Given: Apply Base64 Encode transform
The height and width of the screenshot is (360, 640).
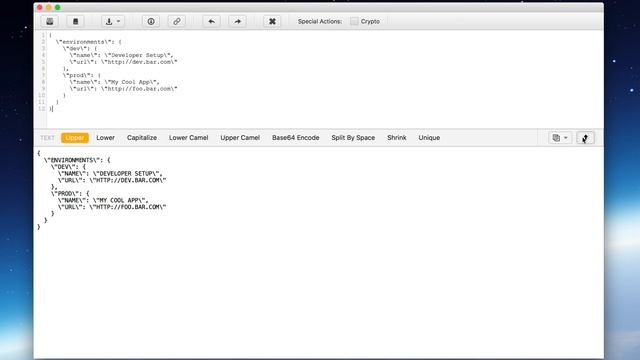Looking at the screenshot, I should [296, 138].
